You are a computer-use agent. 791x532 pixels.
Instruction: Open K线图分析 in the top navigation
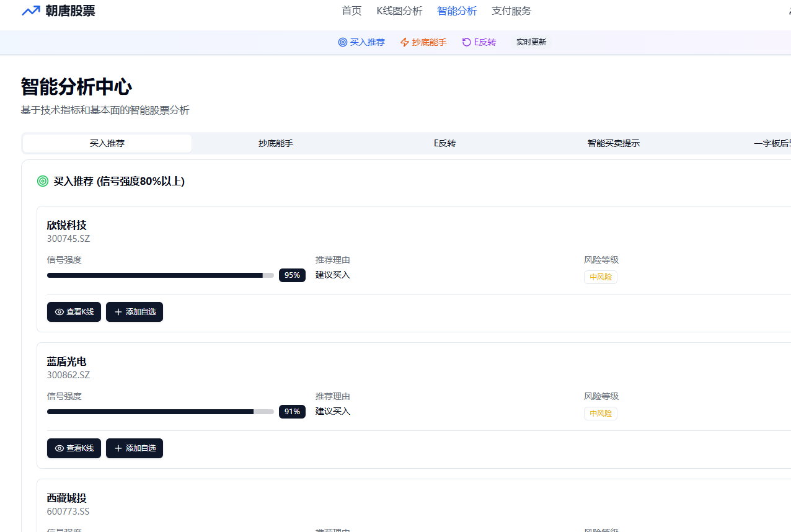[x=399, y=11]
